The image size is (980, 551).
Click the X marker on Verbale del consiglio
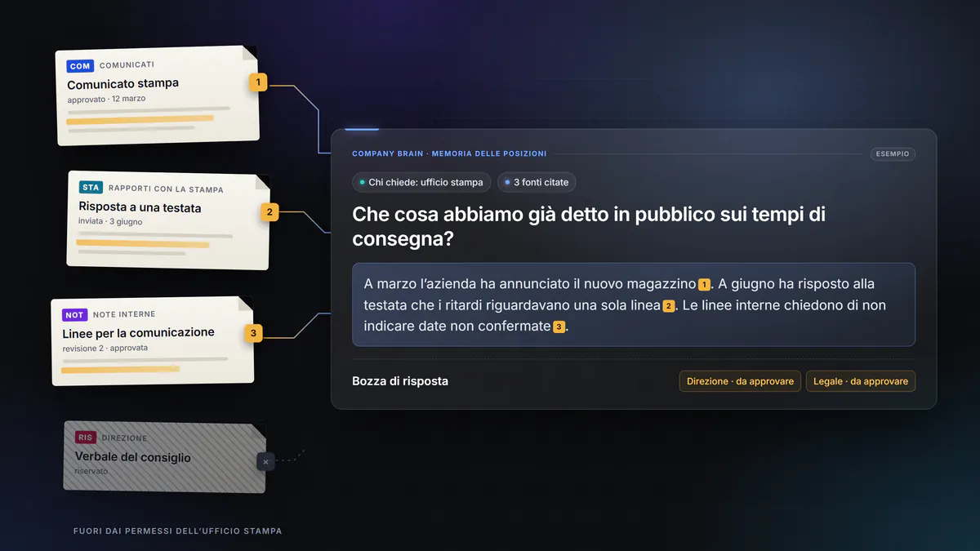click(x=265, y=462)
